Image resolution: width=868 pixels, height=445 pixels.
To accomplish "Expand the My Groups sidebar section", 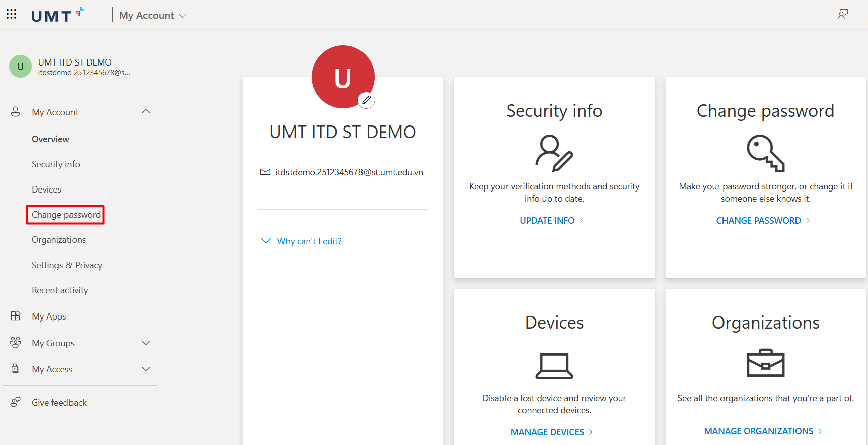I will coord(146,343).
